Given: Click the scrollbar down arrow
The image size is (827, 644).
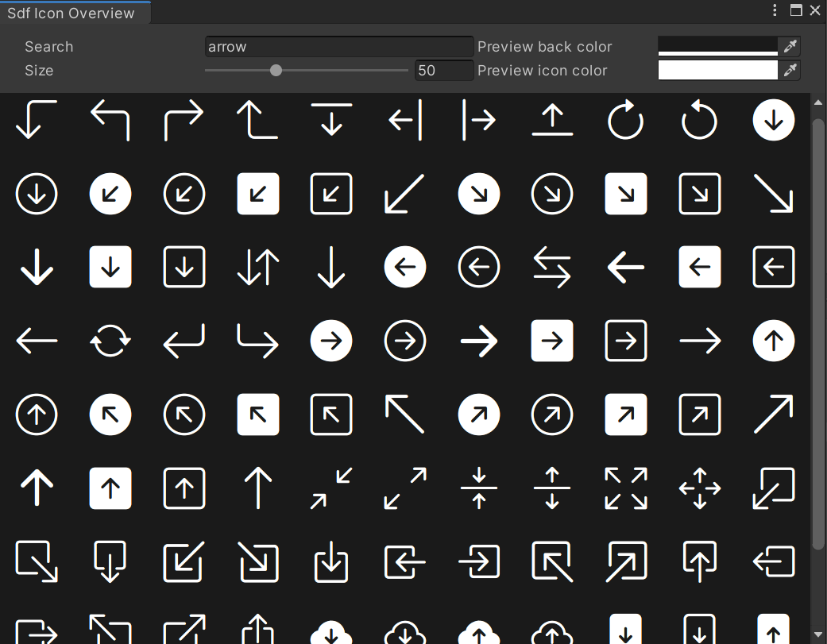Looking at the screenshot, I should 818,634.
